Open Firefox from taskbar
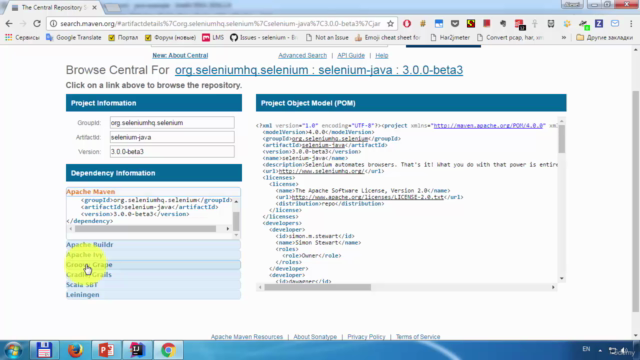 pos(75,350)
